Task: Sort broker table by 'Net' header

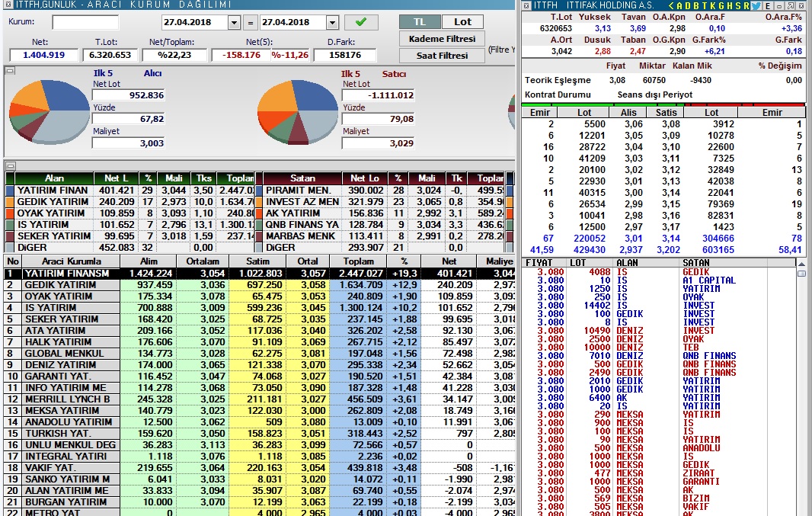Action: [449, 261]
